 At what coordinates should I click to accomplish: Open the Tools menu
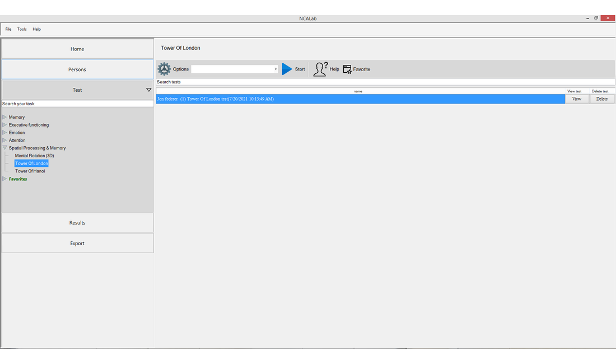point(22,29)
